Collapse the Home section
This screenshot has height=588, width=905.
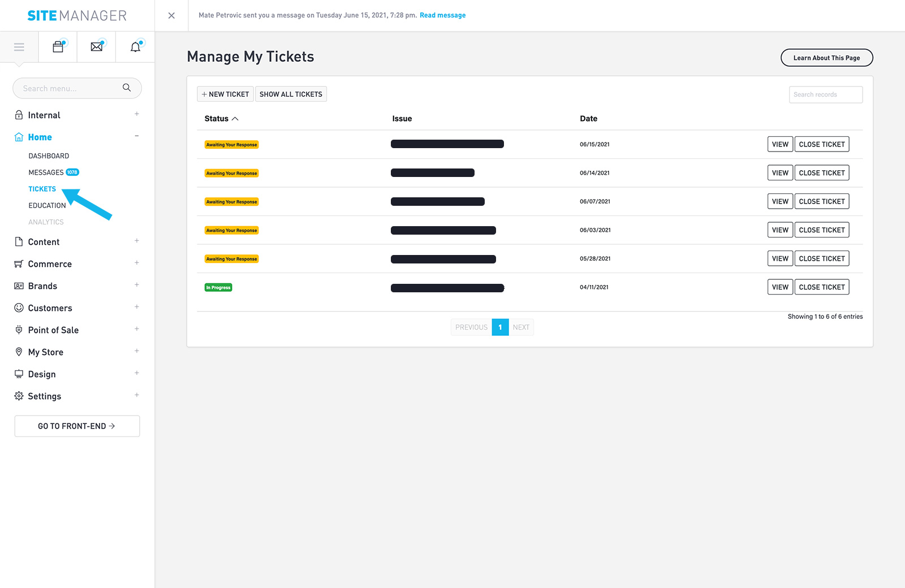click(x=137, y=136)
